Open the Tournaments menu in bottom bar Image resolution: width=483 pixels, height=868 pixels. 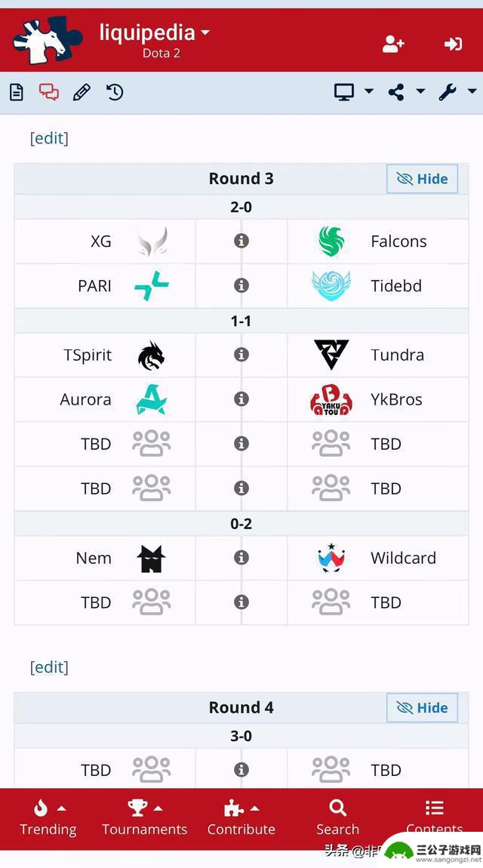[144, 817]
